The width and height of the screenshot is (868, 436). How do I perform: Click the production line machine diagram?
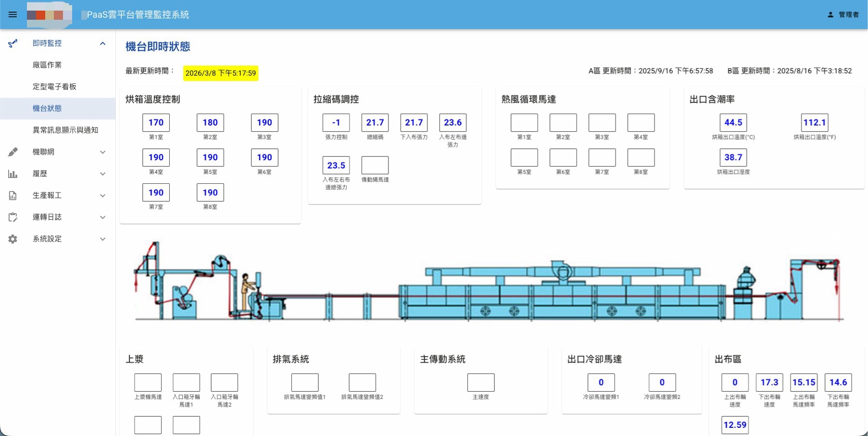click(481, 284)
